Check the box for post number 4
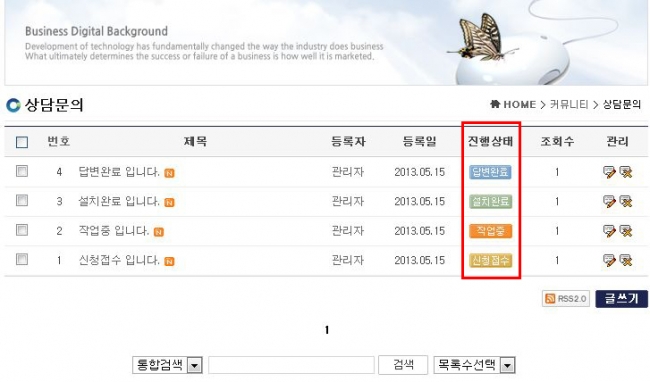The height and width of the screenshot is (382, 650). pos(22,171)
